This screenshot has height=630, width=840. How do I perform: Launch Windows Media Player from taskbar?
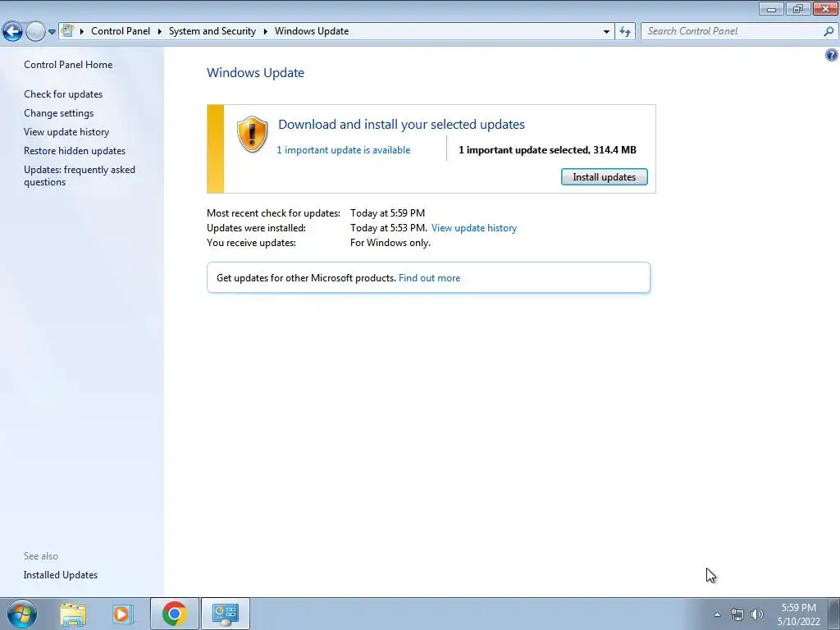coord(122,614)
